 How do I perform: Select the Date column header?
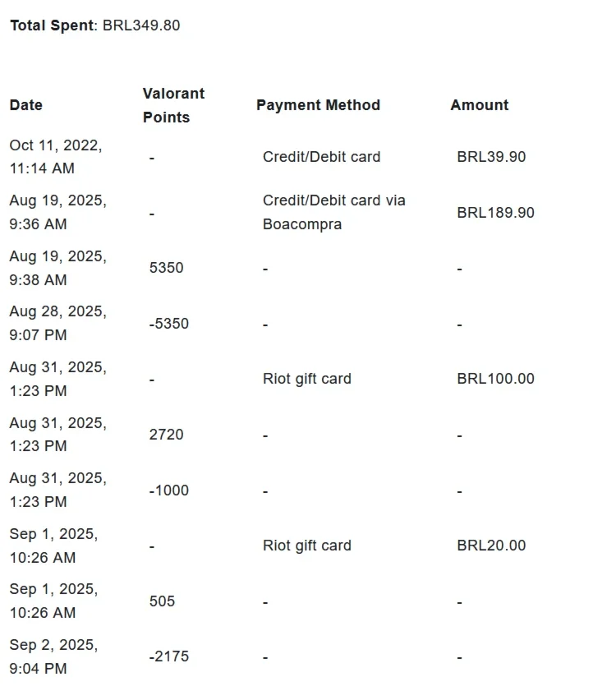pyautogui.click(x=26, y=105)
